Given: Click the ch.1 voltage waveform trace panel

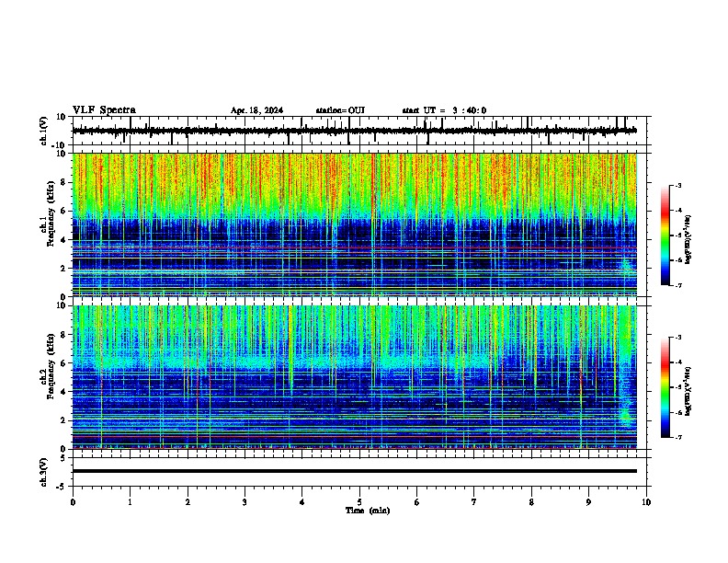Looking at the screenshot, I should click(x=359, y=131).
